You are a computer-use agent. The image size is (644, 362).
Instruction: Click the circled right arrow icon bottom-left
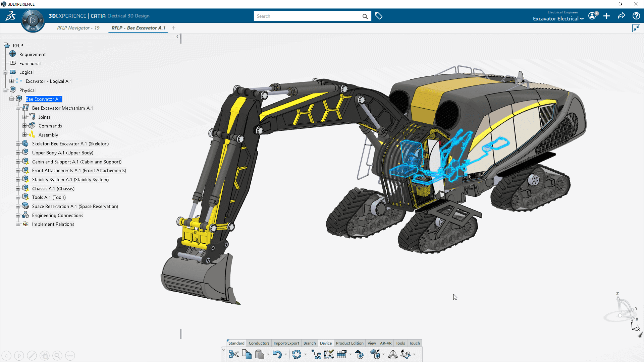point(19,356)
